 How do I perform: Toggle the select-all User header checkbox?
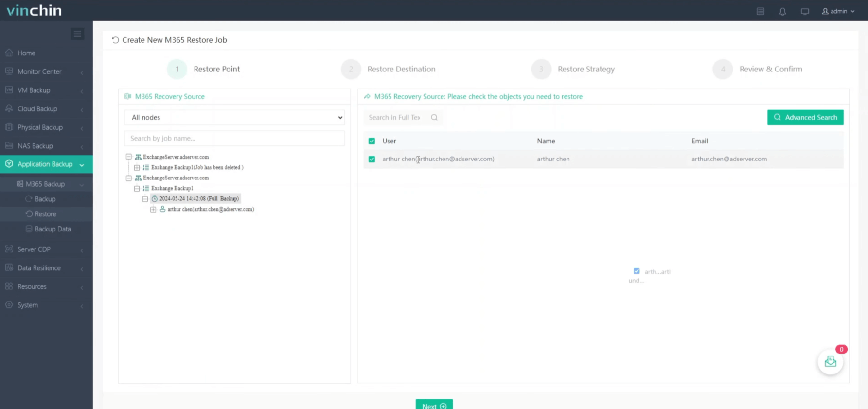point(372,141)
